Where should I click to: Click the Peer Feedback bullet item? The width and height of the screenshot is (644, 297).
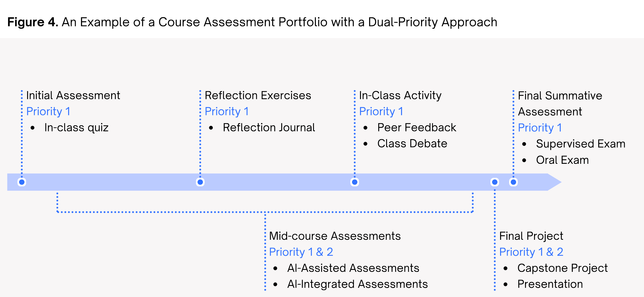(417, 127)
